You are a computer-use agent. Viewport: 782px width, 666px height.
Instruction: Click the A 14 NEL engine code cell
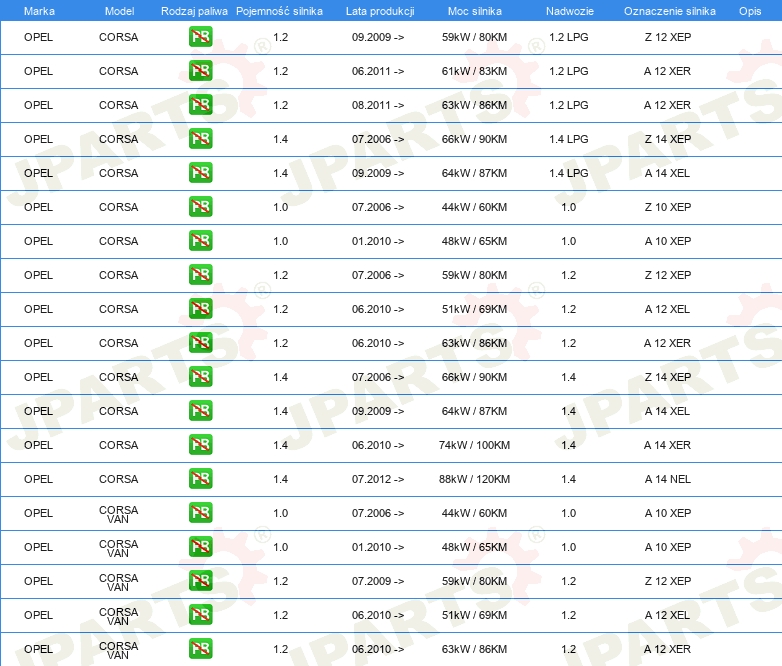(x=667, y=479)
